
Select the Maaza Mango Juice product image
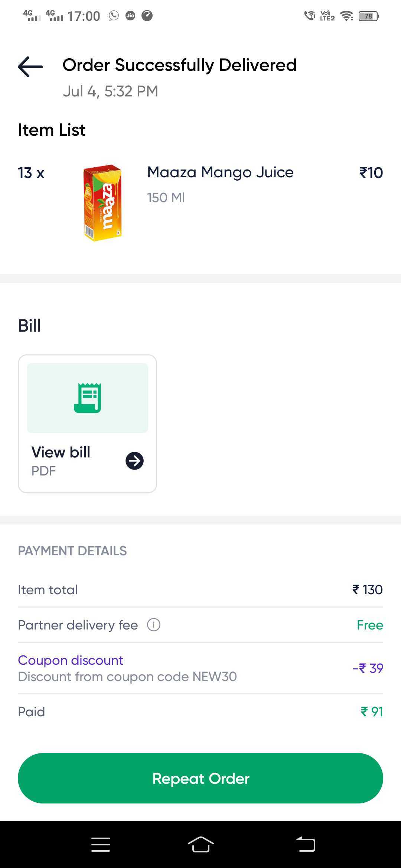pos(103,203)
